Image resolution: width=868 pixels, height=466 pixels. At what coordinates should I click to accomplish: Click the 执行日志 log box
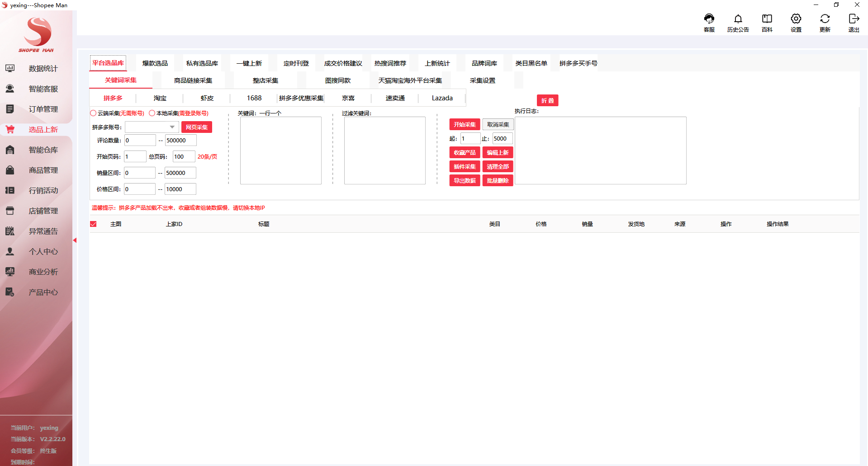click(x=601, y=151)
